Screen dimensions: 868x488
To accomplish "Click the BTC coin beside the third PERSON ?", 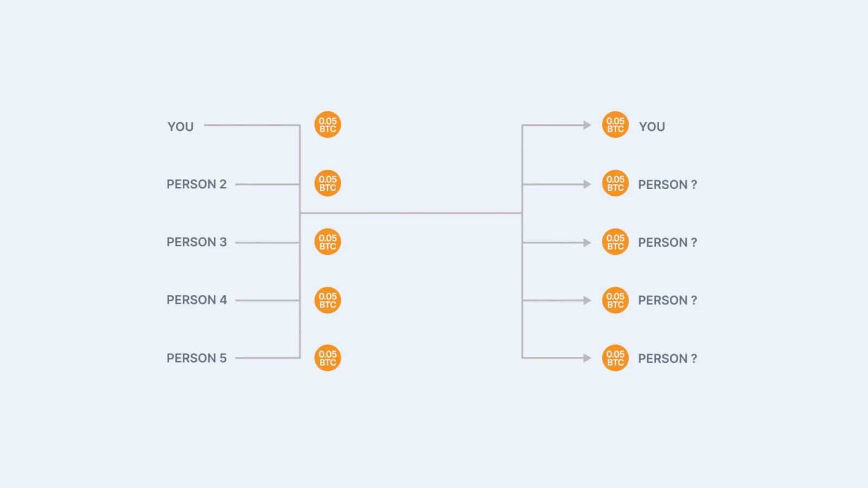I will pos(615,300).
